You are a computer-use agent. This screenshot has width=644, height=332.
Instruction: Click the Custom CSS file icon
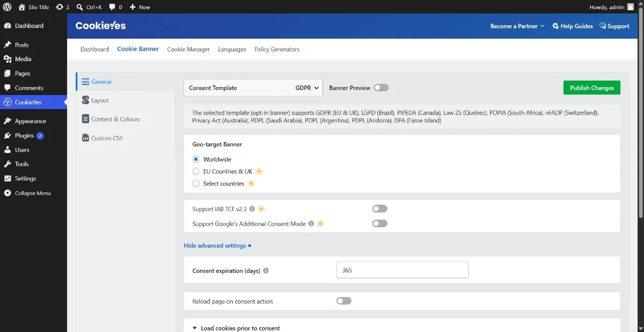(85, 138)
